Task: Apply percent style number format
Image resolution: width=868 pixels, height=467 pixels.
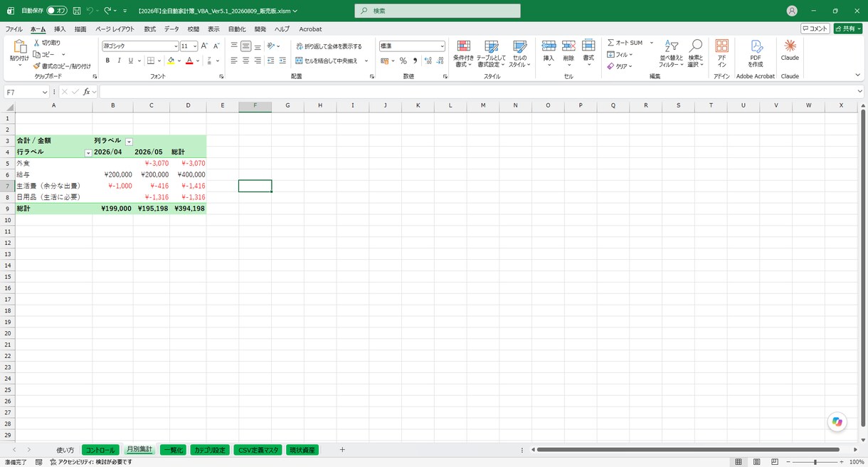Action: tap(403, 61)
